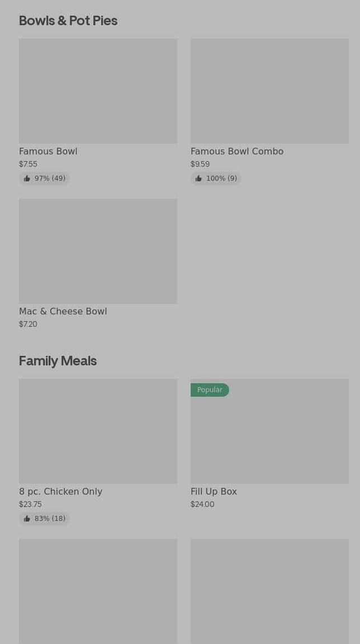
Task: Open the Mac & Cheese Bowl image
Action: [x=98, y=251]
